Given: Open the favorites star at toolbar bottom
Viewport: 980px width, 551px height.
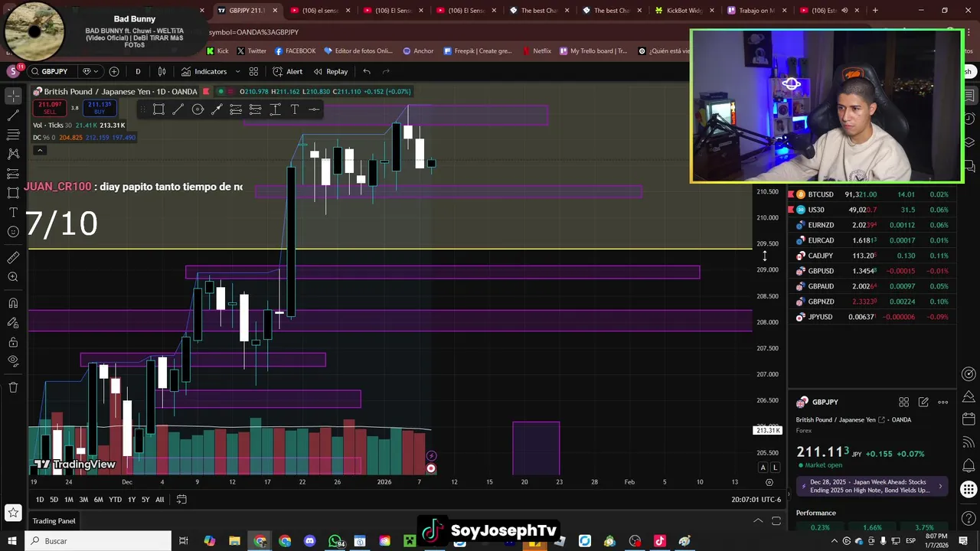Looking at the screenshot, I should 13,513.
